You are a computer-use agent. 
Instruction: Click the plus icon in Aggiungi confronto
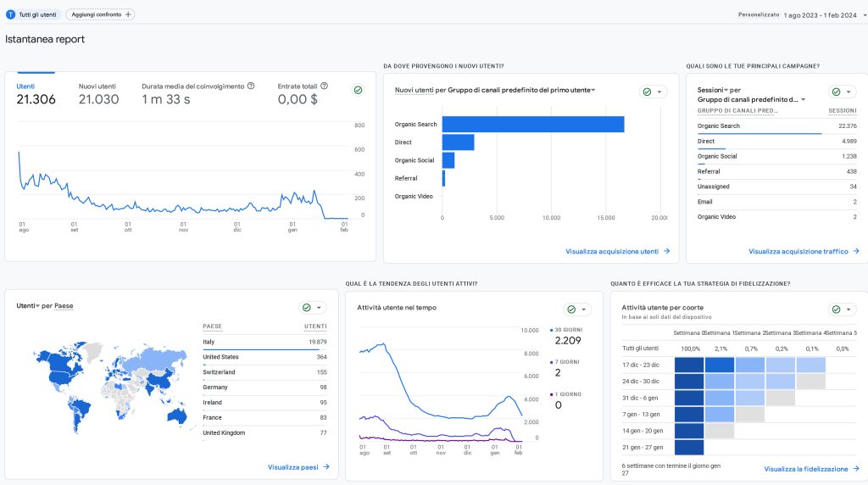point(128,14)
